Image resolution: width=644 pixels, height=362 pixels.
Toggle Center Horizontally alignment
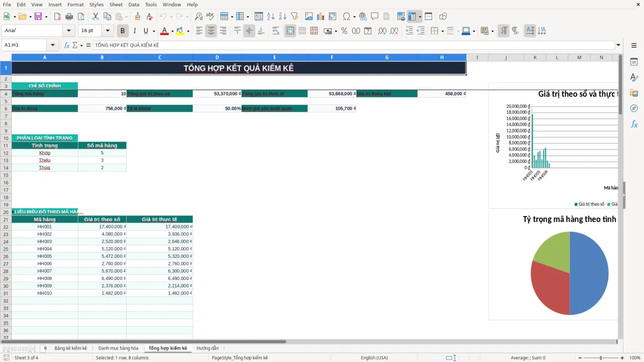211,31
